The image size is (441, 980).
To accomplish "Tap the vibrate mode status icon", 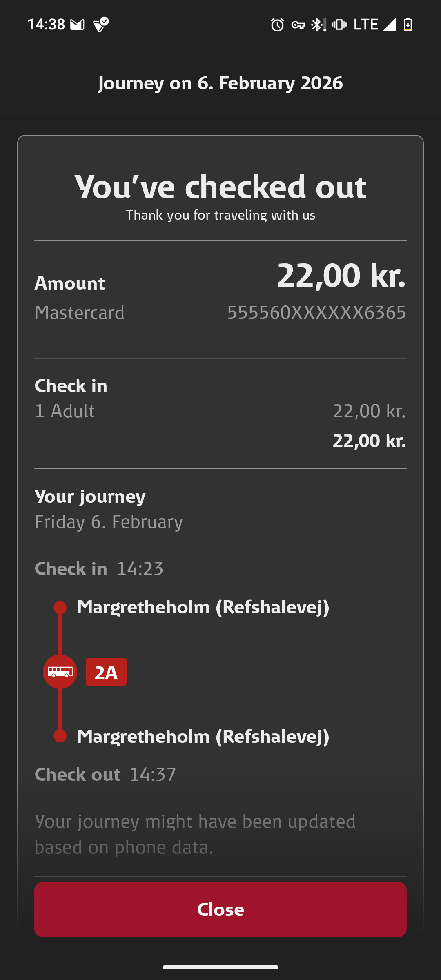I will click(339, 25).
